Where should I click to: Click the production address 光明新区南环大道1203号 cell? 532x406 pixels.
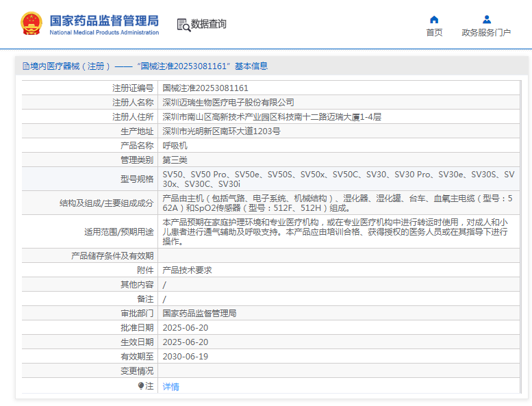[221, 131]
